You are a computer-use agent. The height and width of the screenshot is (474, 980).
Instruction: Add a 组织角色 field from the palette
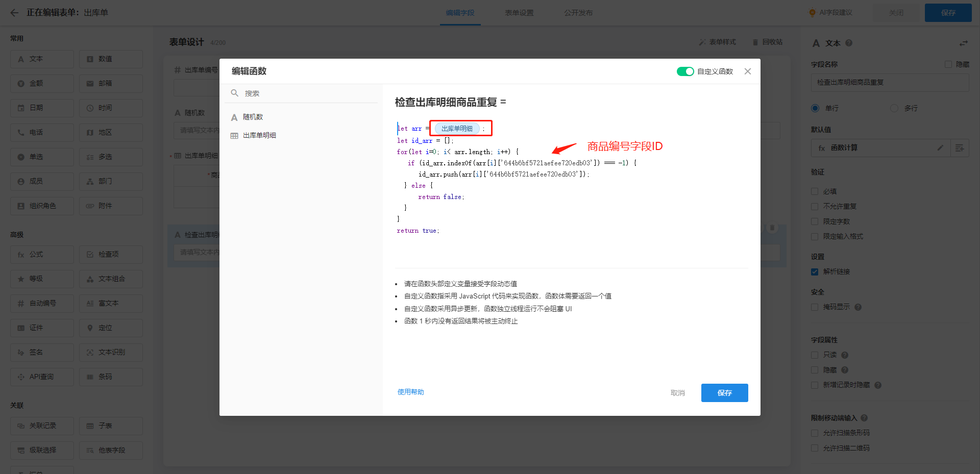(42, 206)
